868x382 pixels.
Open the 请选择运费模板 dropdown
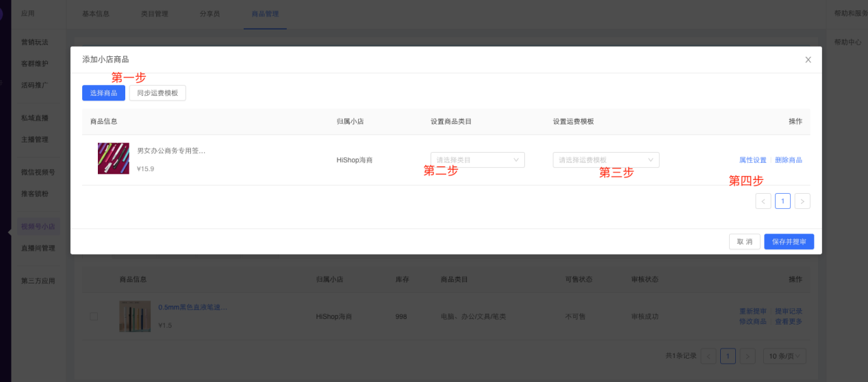coord(606,160)
